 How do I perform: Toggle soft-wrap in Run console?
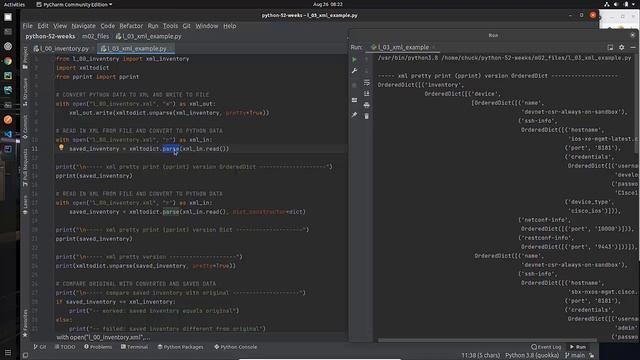[x=367, y=82]
